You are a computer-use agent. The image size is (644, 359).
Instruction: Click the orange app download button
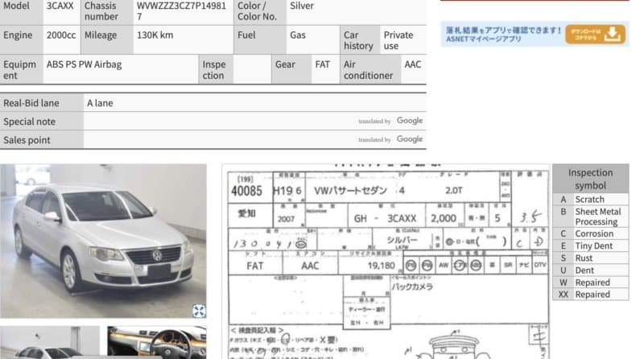click(595, 34)
